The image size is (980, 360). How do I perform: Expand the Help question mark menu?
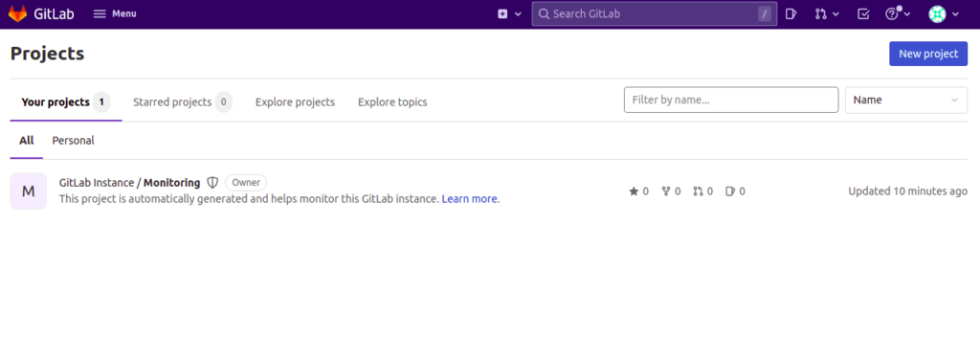coord(898,13)
